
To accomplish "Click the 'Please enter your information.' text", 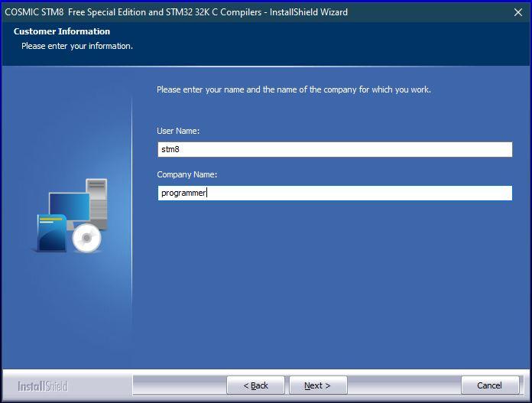I will pyautogui.click(x=77, y=46).
